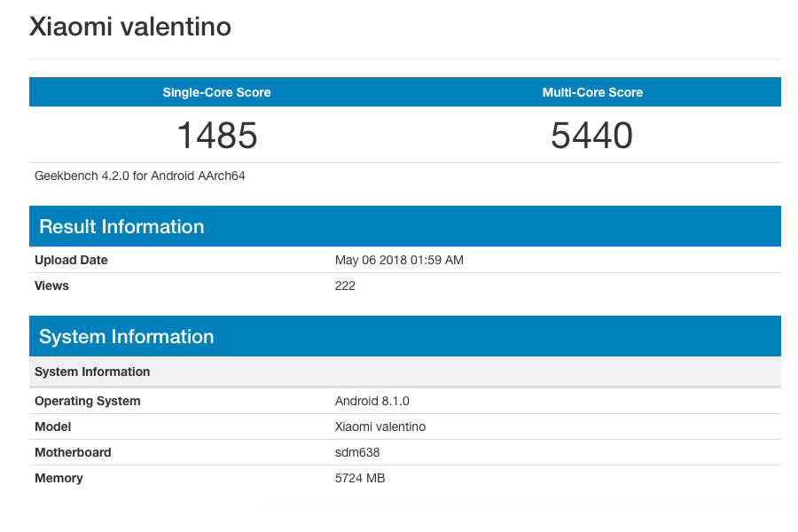This screenshot has width=798, height=532.
Task: Select the Views row label
Action: pyautogui.click(x=51, y=286)
